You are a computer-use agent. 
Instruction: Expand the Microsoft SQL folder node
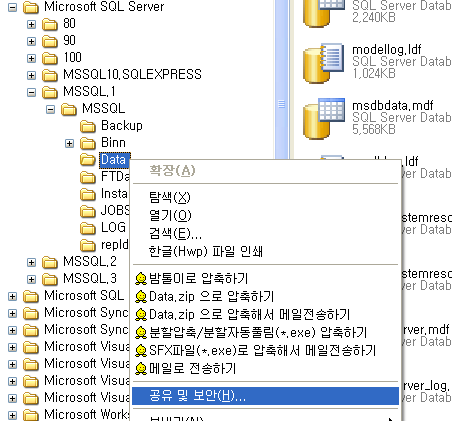click(x=12, y=296)
